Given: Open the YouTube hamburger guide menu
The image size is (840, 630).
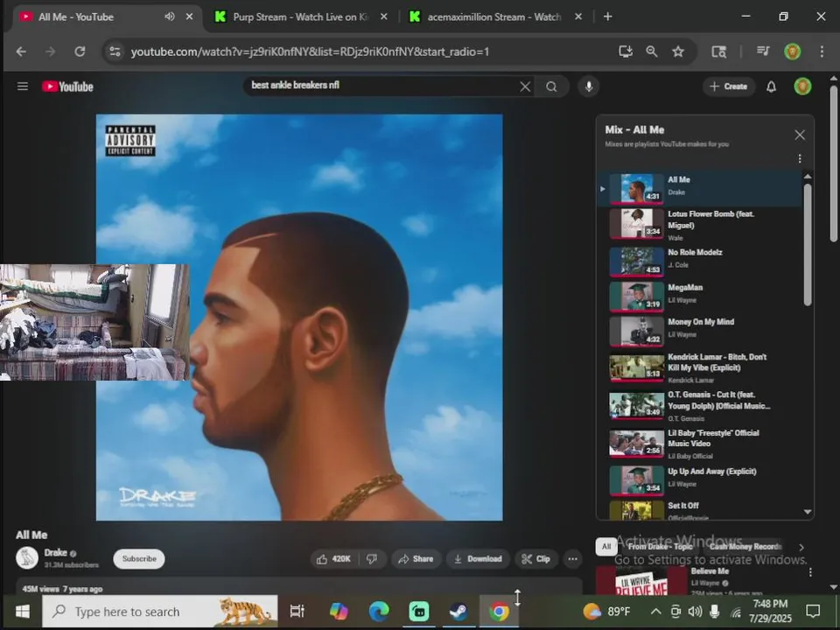Looking at the screenshot, I should click(x=23, y=87).
